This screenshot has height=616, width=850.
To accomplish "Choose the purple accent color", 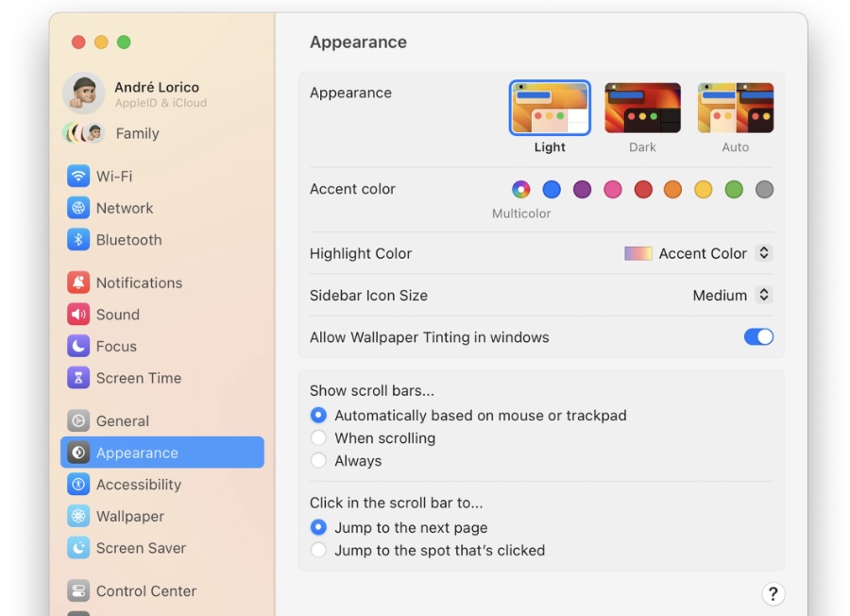I will point(582,189).
